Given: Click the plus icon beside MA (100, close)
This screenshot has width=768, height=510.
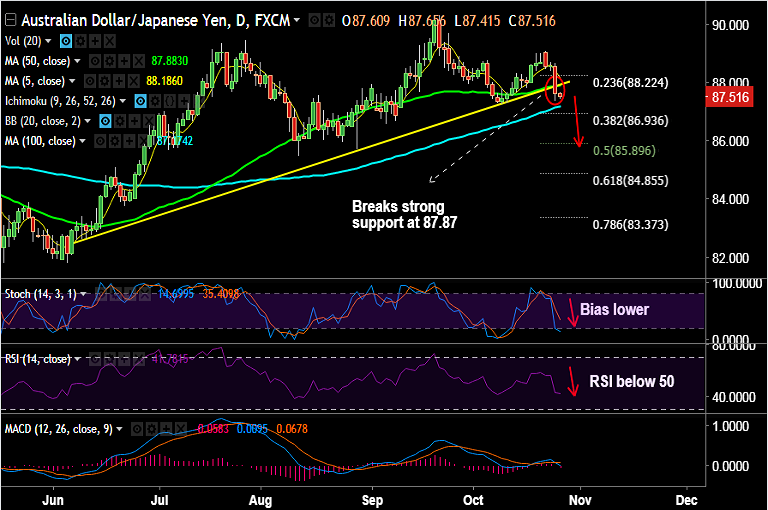Looking at the screenshot, I should pyautogui.click(x=129, y=142).
